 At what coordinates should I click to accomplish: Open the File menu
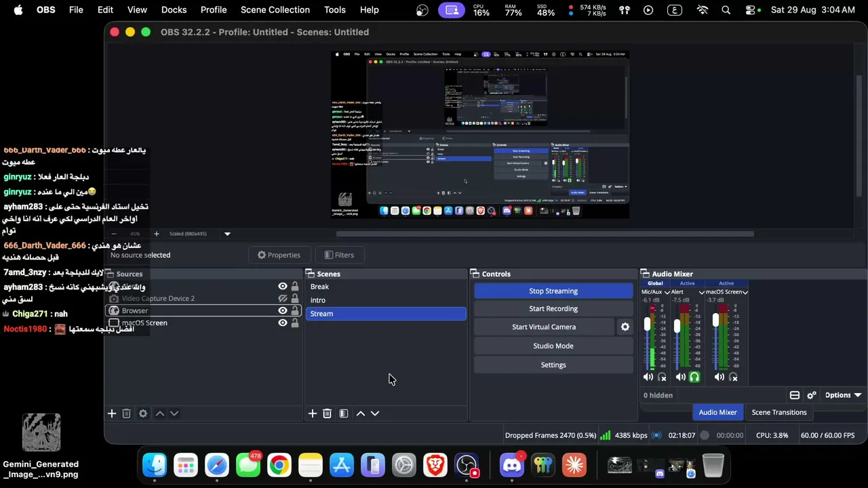[x=76, y=10]
